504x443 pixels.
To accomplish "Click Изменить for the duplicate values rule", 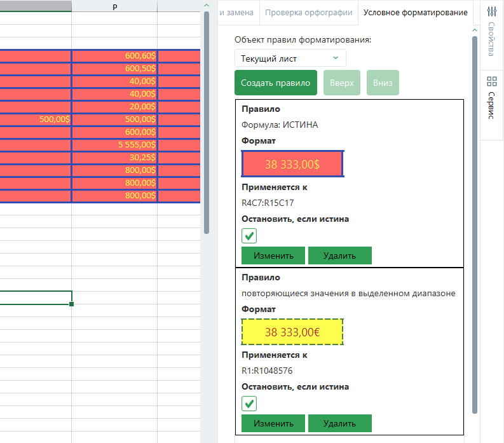I will coord(273,423).
